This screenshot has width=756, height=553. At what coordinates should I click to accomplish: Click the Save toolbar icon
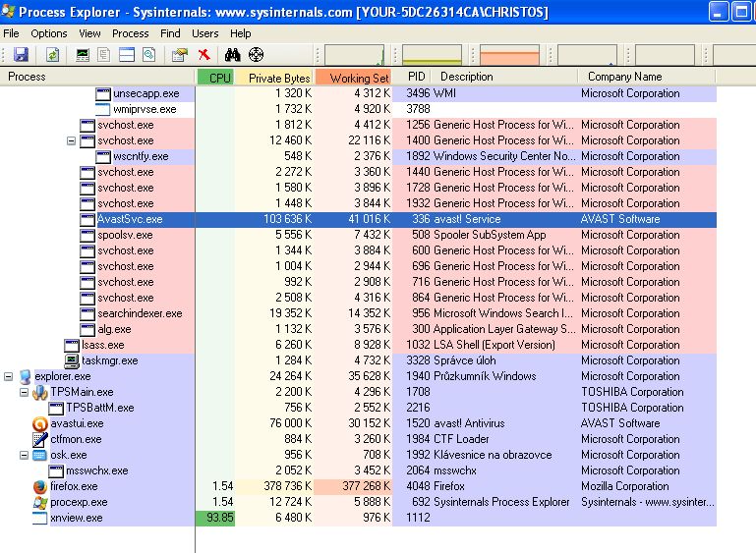21,54
